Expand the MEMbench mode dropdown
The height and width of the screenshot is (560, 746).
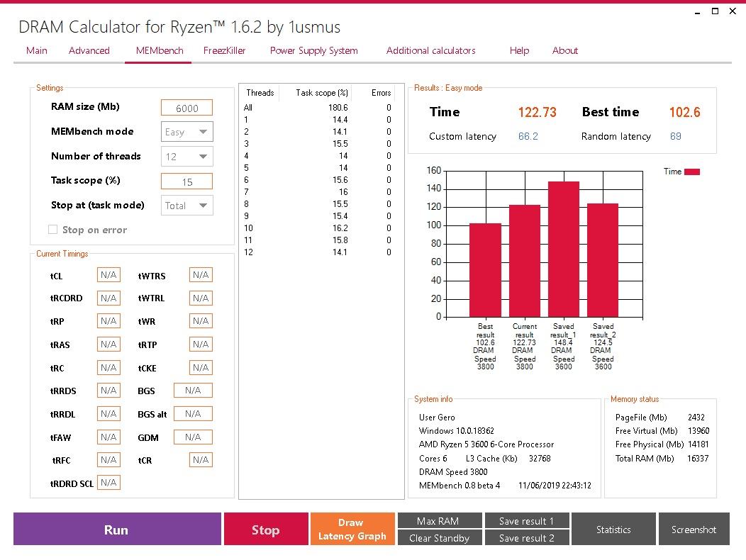[186, 132]
